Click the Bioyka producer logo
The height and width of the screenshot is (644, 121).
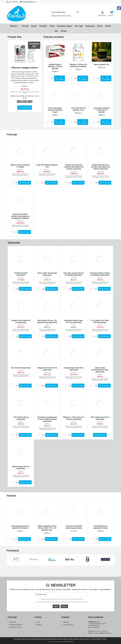point(69,559)
